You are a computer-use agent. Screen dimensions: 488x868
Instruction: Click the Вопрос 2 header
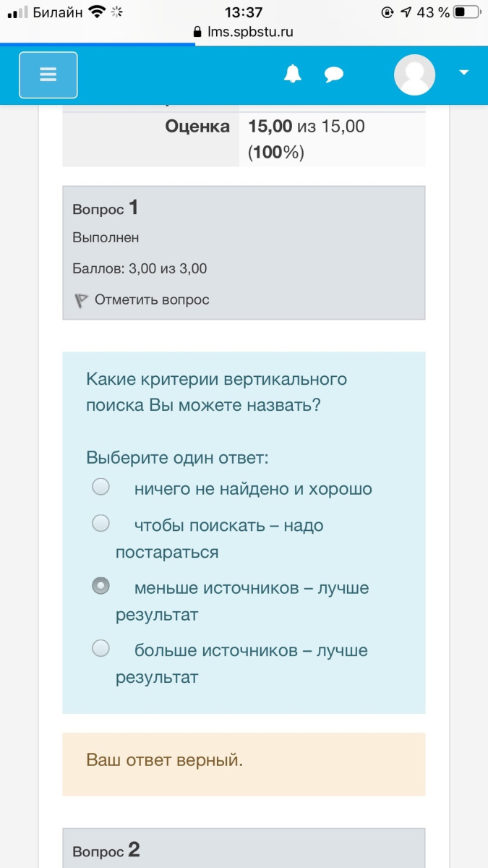point(106,850)
